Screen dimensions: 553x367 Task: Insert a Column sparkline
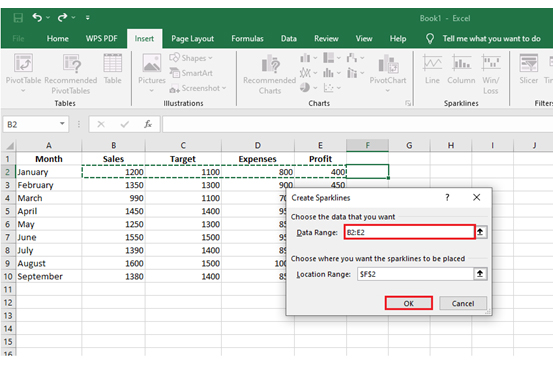[x=461, y=69]
